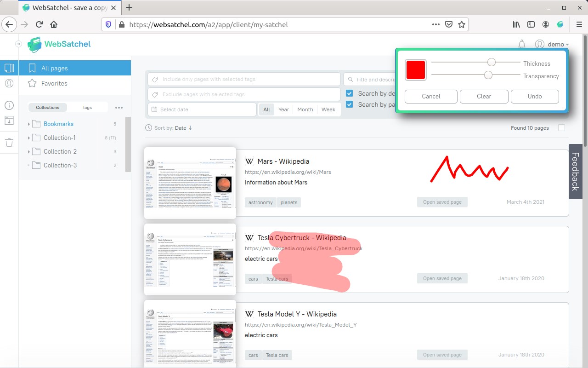Toggle the Firefox sidebar view icon
Viewport: 588px width, 368px height.
click(531, 24)
